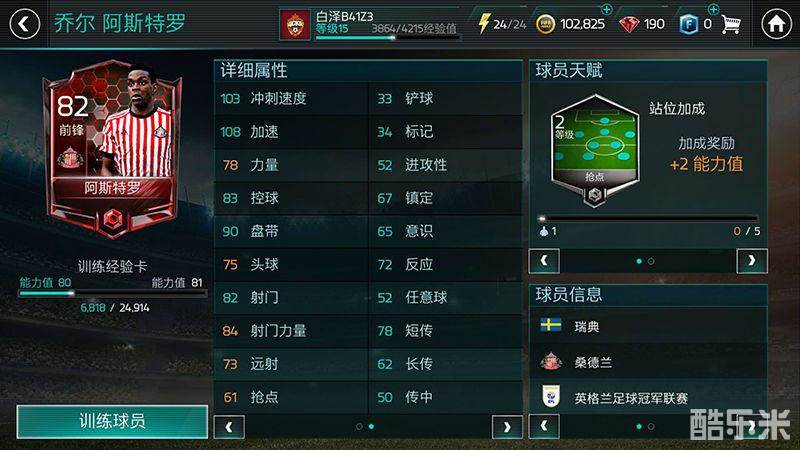Select second page dot under player talent
The image size is (800, 450).
tap(651, 261)
